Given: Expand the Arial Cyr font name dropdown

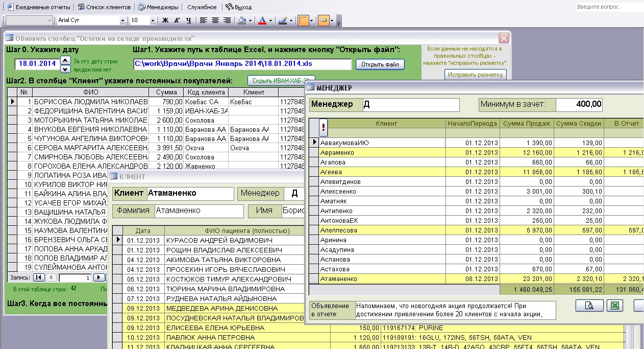Looking at the screenshot, I should (x=122, y=21).
